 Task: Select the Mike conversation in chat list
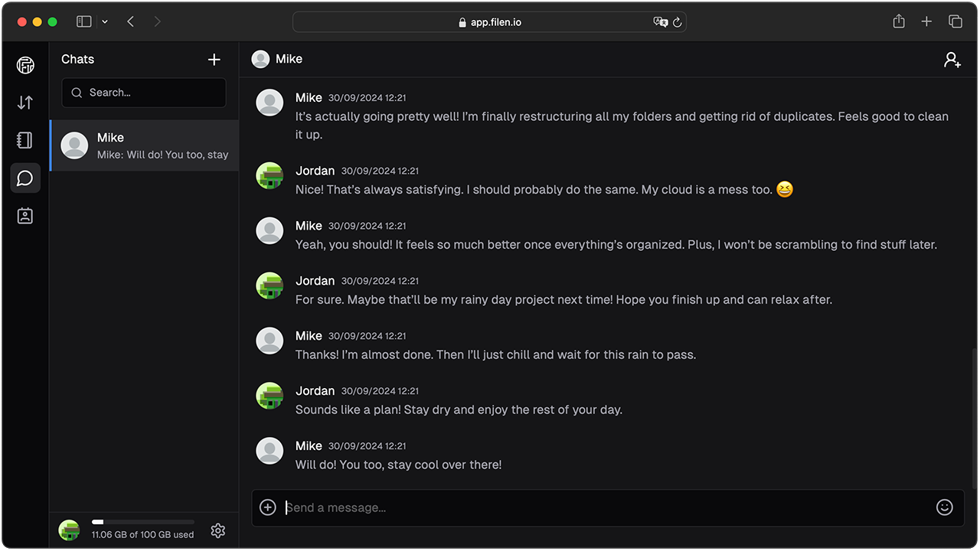[x=144, y=145]
